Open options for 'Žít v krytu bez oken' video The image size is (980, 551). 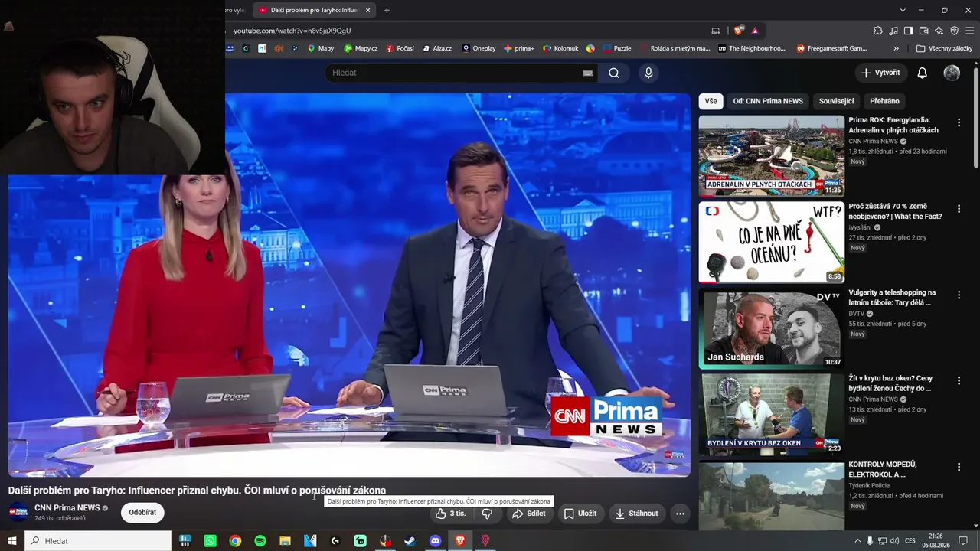959,381
